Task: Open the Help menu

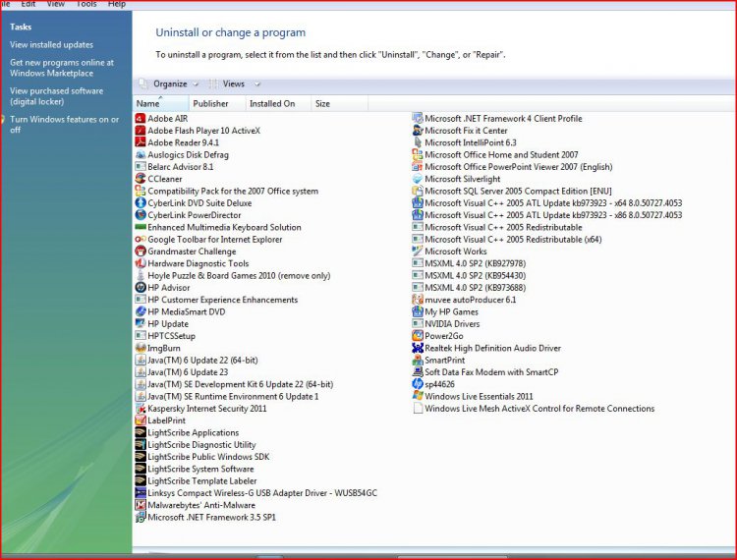Action: [117, 4]
